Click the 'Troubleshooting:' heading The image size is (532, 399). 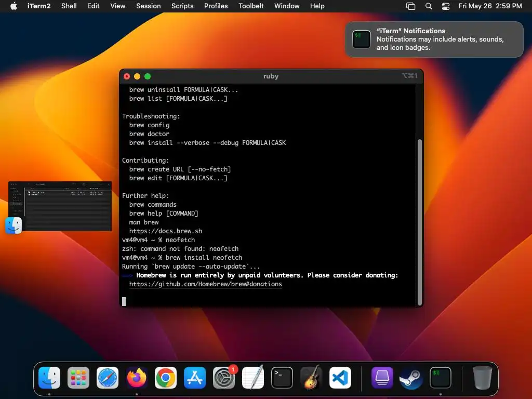click(x=151, y=116)
